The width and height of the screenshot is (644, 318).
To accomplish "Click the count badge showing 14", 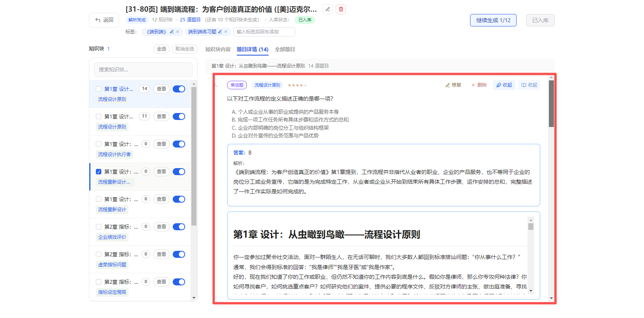I will pyautogui.click(x=144, y=89).
